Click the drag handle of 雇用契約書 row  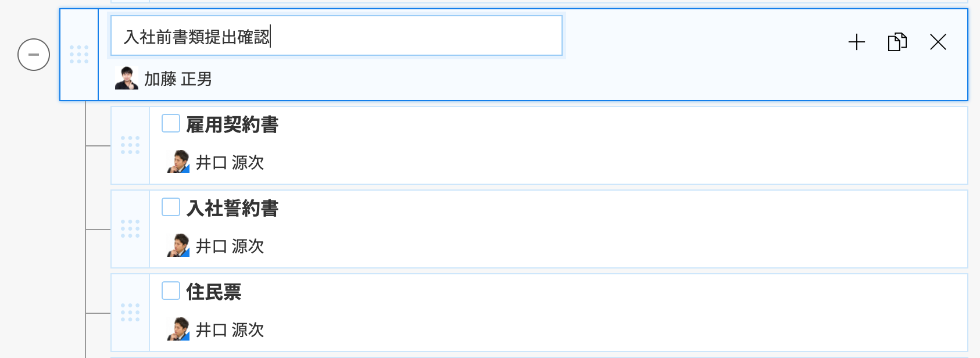[x=130, y=145]
